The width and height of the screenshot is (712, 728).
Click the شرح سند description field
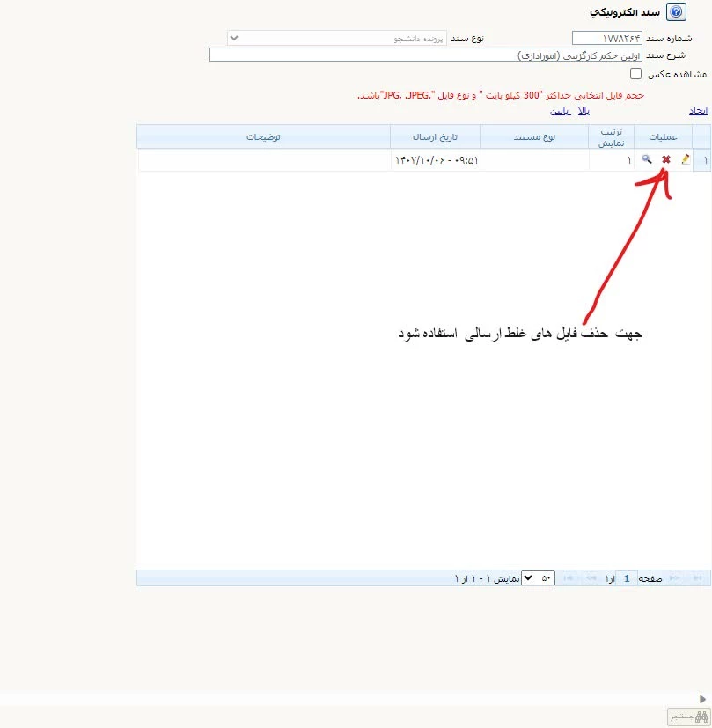tap(425, 55)
